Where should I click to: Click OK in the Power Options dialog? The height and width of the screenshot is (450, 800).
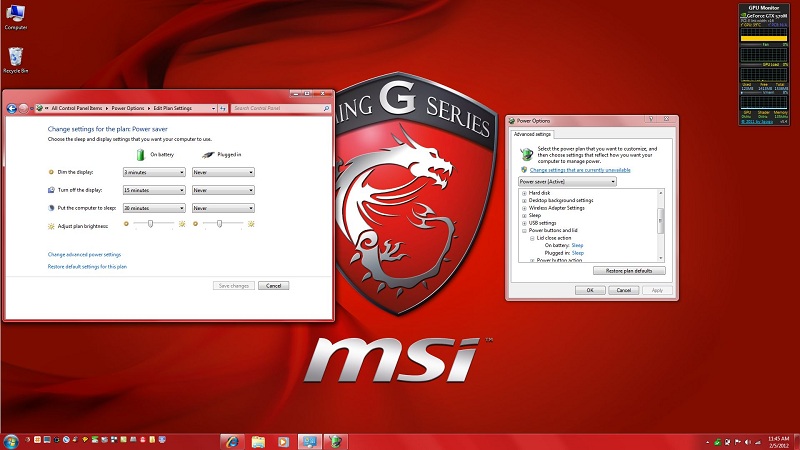[x=590, y=290]
